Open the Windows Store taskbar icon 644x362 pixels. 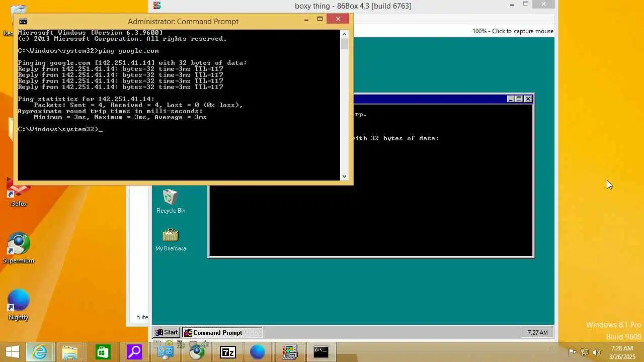pyautogui.click(x=103, y=352)
